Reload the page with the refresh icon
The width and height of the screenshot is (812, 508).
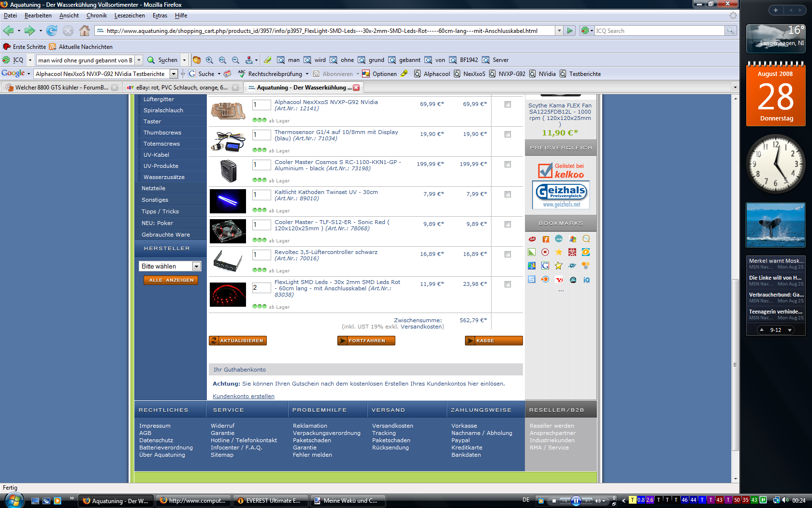tap(52, 30)
